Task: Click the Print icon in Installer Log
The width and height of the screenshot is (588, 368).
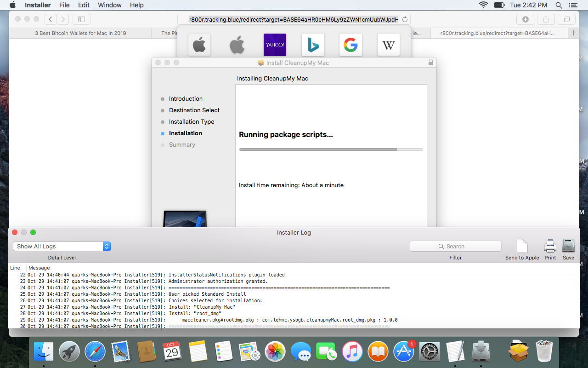Action: (x=550, y=247)
